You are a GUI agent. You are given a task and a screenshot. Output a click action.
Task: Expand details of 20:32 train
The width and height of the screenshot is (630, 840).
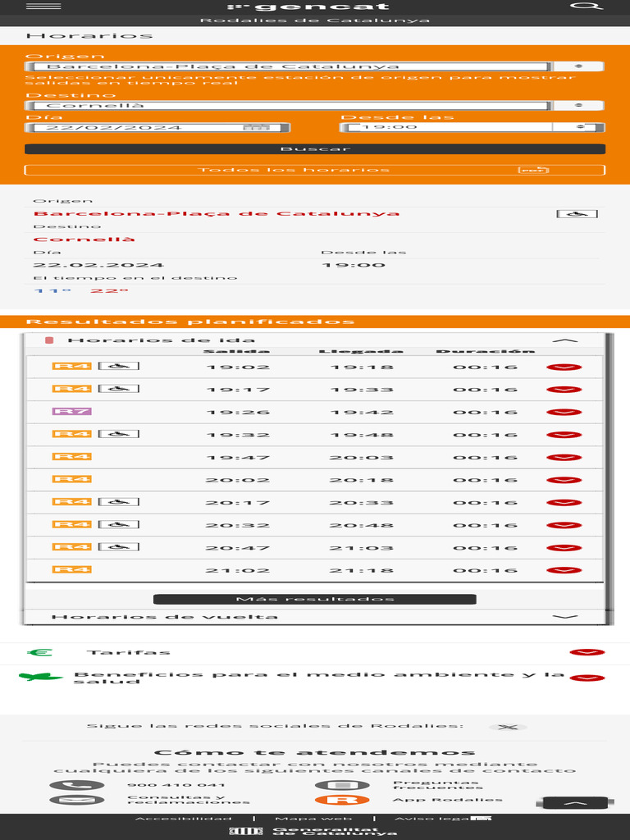coord(564,526)
